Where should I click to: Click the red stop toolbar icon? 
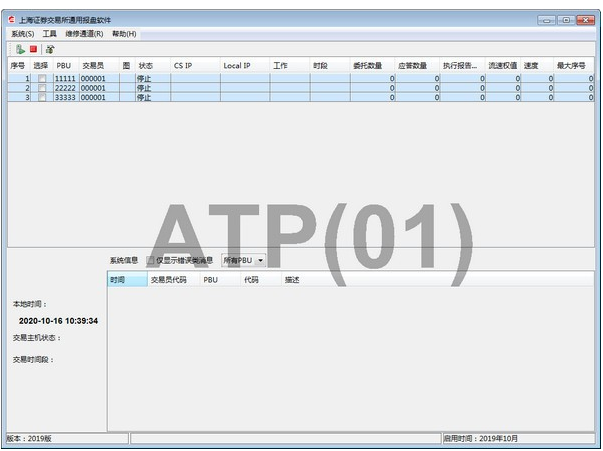[x=33, y=49]
